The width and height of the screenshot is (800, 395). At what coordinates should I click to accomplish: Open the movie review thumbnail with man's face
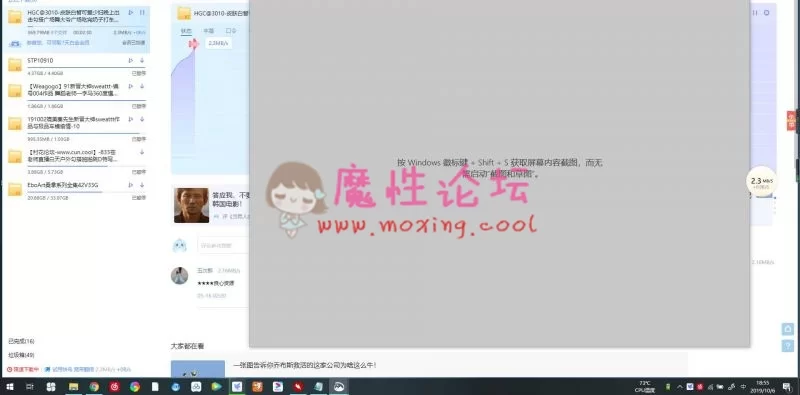coord(191,205)
